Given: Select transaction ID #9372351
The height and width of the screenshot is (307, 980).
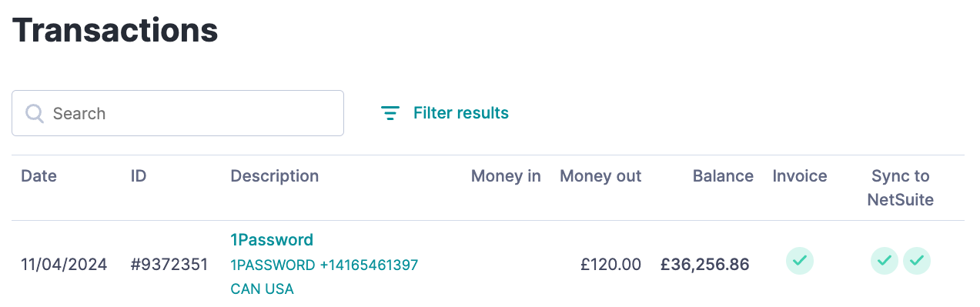Looking at the screenshot, I should (169, 265).
